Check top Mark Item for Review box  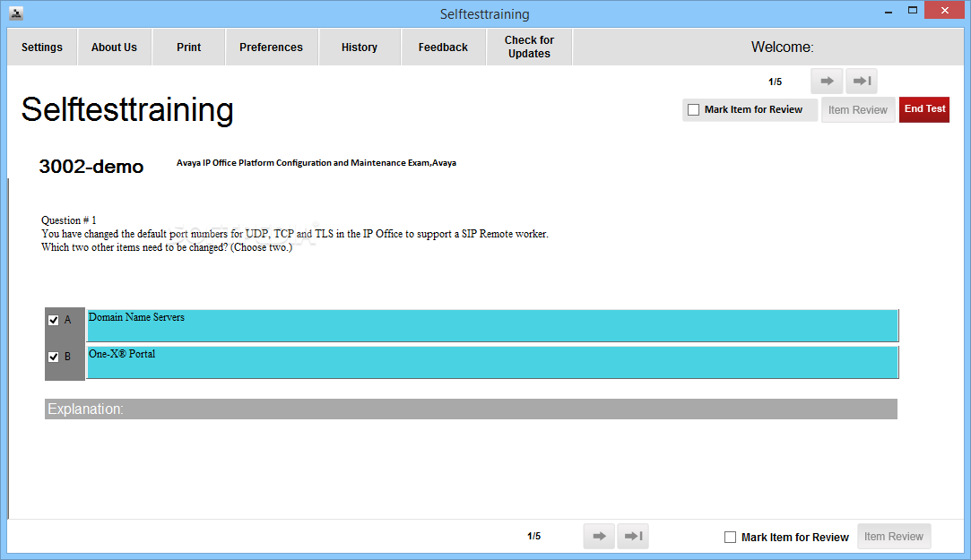click(694, 109)
